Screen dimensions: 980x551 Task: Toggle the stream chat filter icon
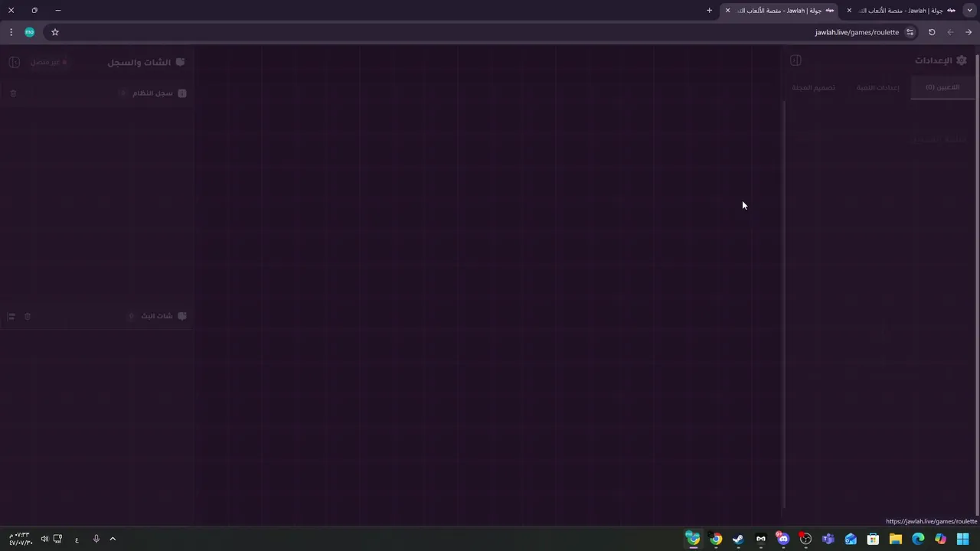pyautogui.click(x=11, y=316)
